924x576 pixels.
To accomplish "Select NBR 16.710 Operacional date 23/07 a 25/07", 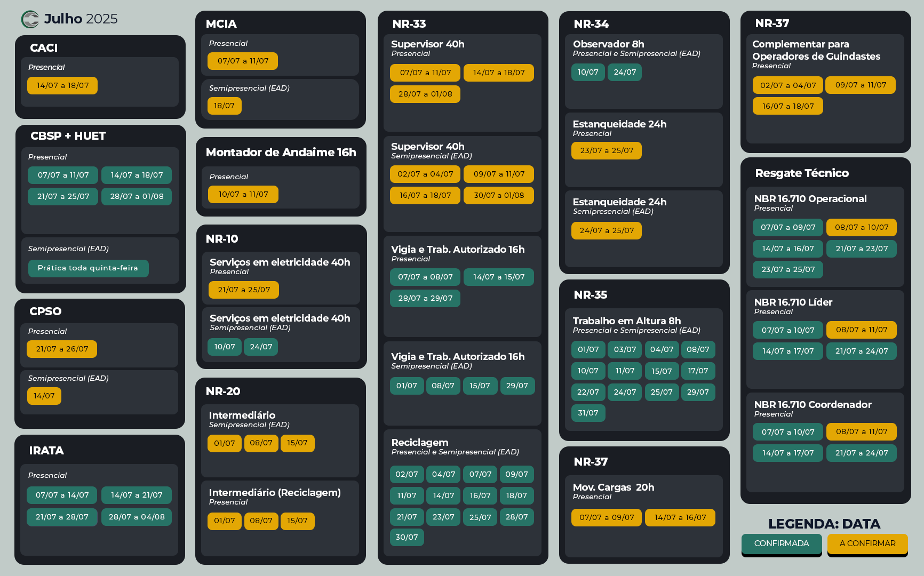I will (788, 269).
